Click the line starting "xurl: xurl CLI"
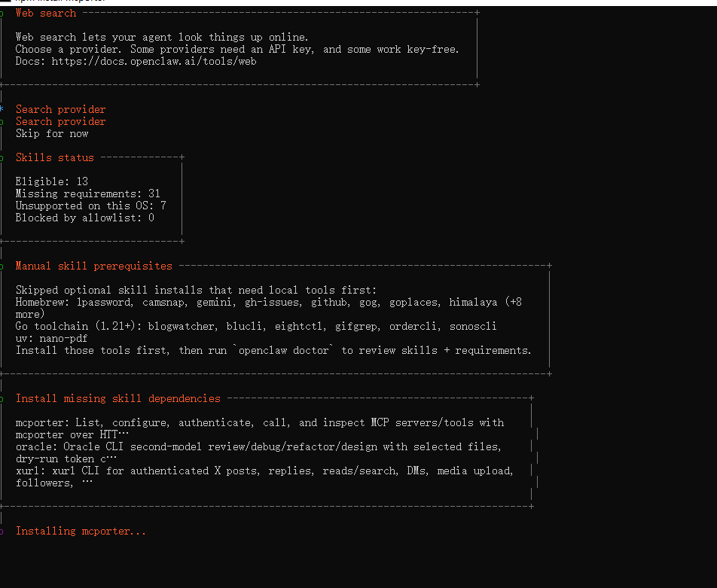 click(x=264, y=471)
